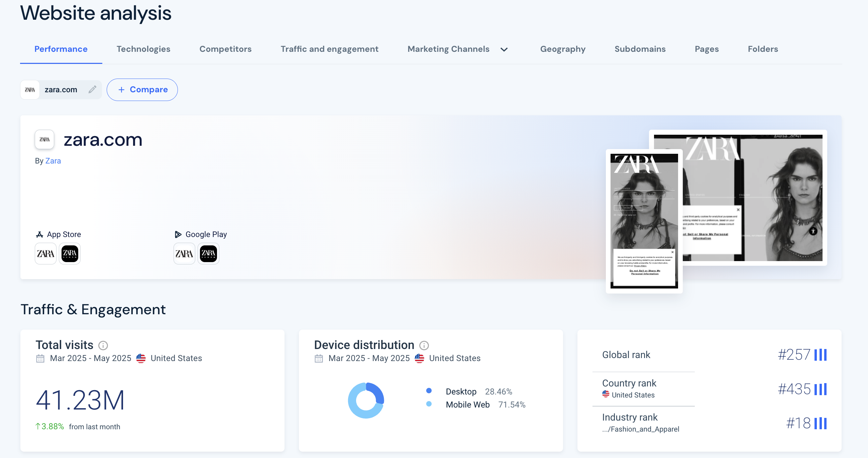Click the #18 industry rank value
Viewport: 868px width, 458px height.
coord(798,423)
